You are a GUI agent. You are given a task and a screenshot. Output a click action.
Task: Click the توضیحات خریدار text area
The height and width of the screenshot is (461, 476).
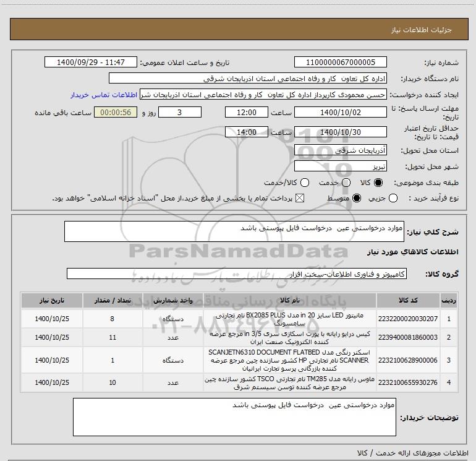[x=234, y=417]
